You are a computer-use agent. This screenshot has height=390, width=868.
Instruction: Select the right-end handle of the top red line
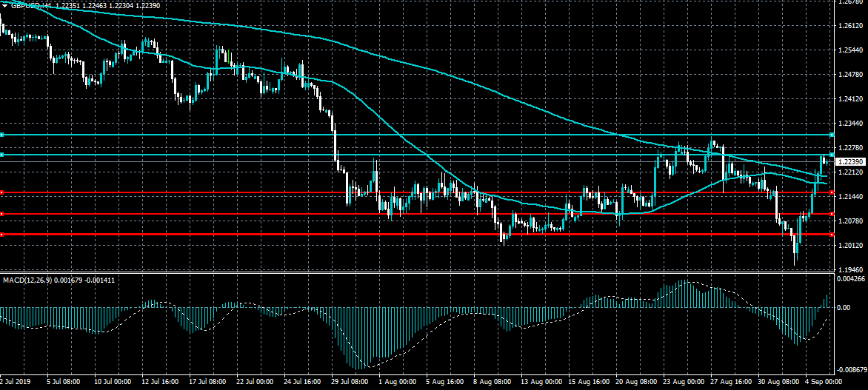pyautogui.click(x=832, y=192)
